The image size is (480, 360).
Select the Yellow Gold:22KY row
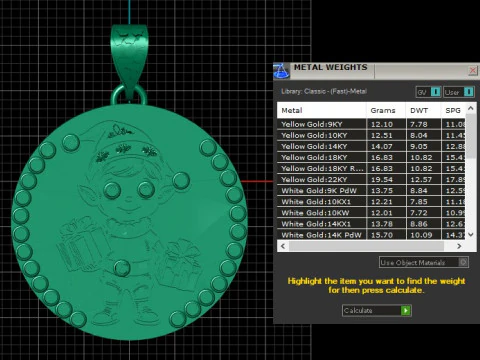click(x=371, y=179)
